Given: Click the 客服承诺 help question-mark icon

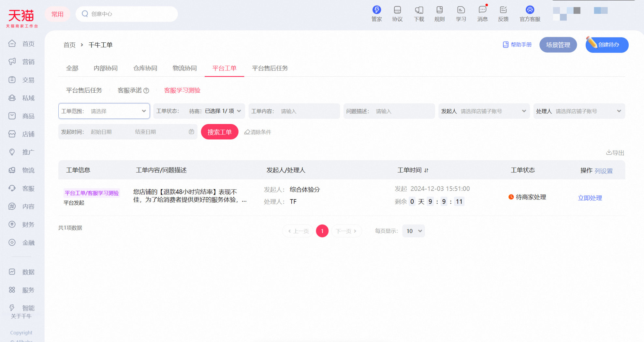Looking at the screenshot, I should 146,91.
